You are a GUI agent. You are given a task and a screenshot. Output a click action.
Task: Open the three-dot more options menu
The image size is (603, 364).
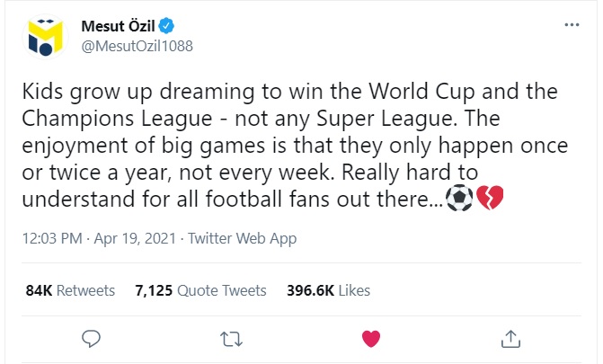click(x=572, y=25)
